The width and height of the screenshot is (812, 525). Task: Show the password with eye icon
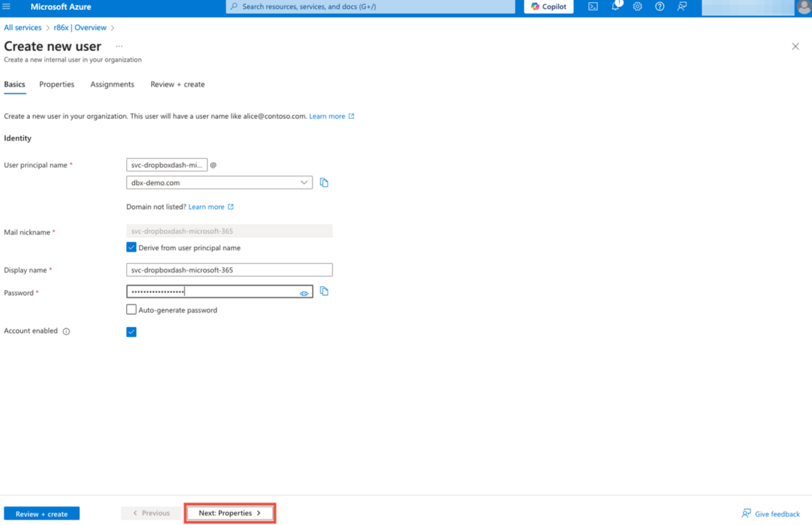304,294
